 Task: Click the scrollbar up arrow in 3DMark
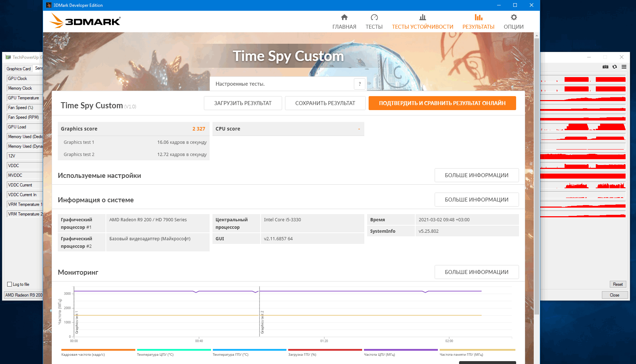537,36
